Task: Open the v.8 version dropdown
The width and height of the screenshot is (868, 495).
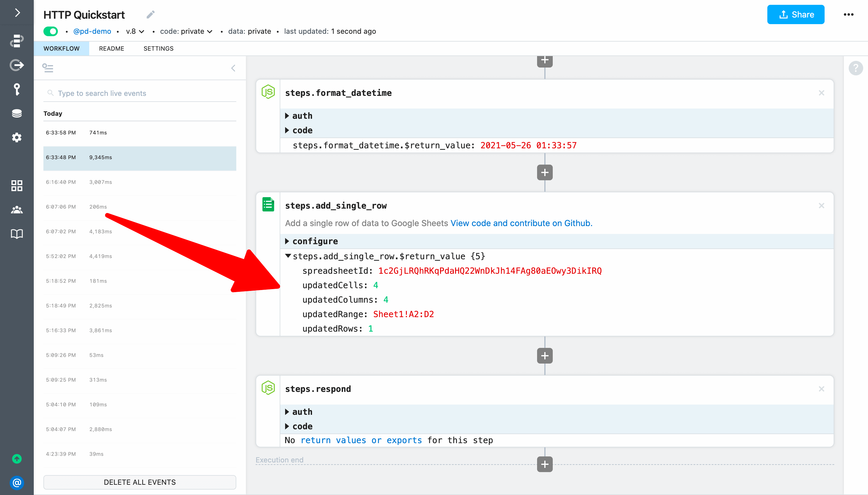Action: (x=135, y=31)
